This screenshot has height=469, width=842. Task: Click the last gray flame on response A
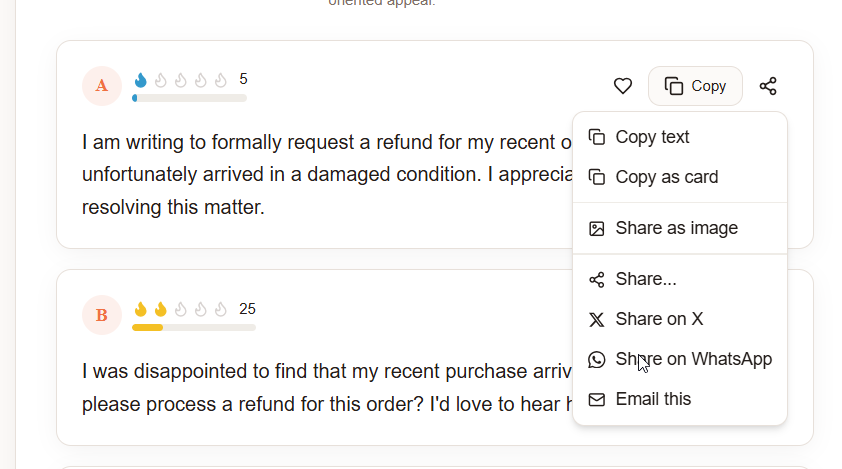[x=221, y=80]
